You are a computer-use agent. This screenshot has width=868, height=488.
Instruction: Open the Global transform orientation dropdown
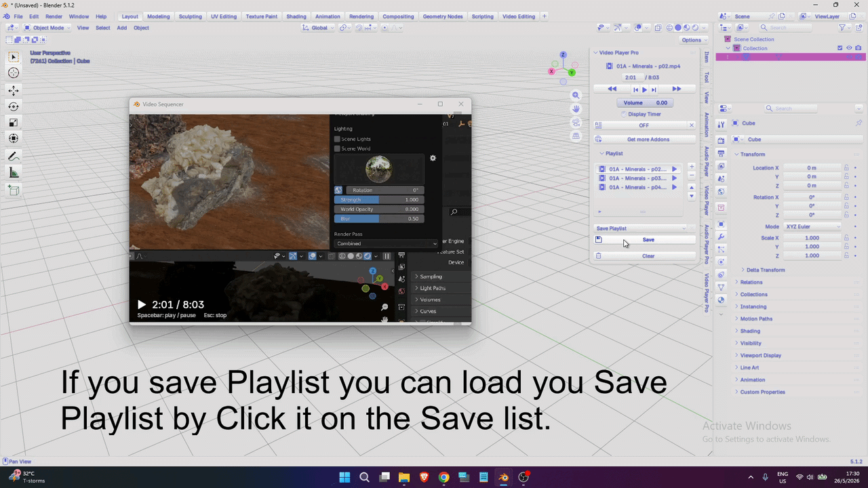point(318,28)
